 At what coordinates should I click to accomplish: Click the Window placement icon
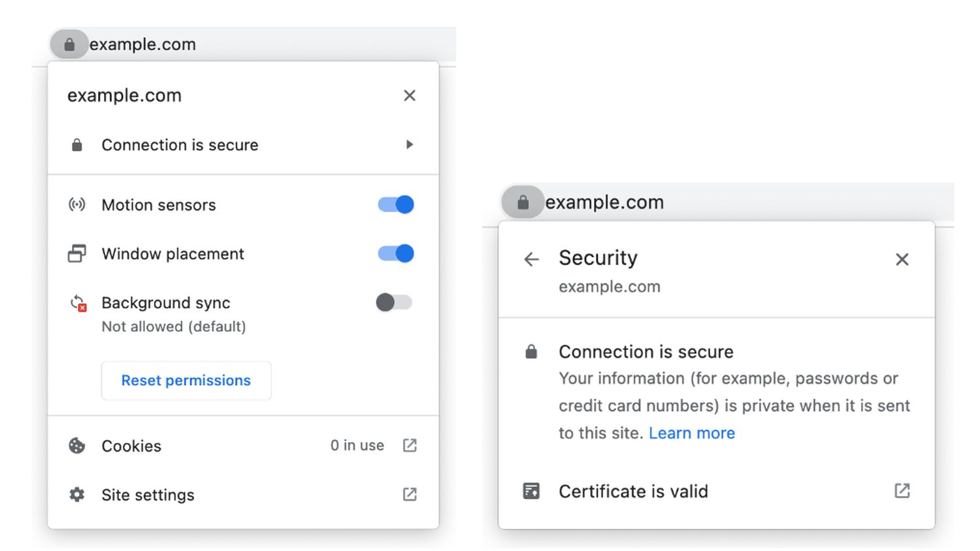coord(77,253)
